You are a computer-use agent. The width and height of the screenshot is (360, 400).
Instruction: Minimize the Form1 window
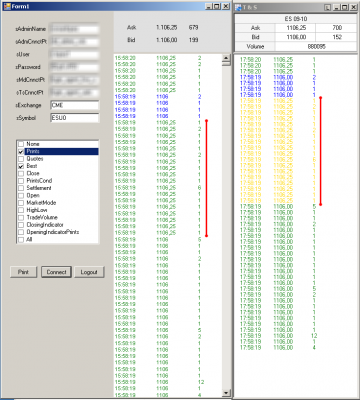coord(209,6)
